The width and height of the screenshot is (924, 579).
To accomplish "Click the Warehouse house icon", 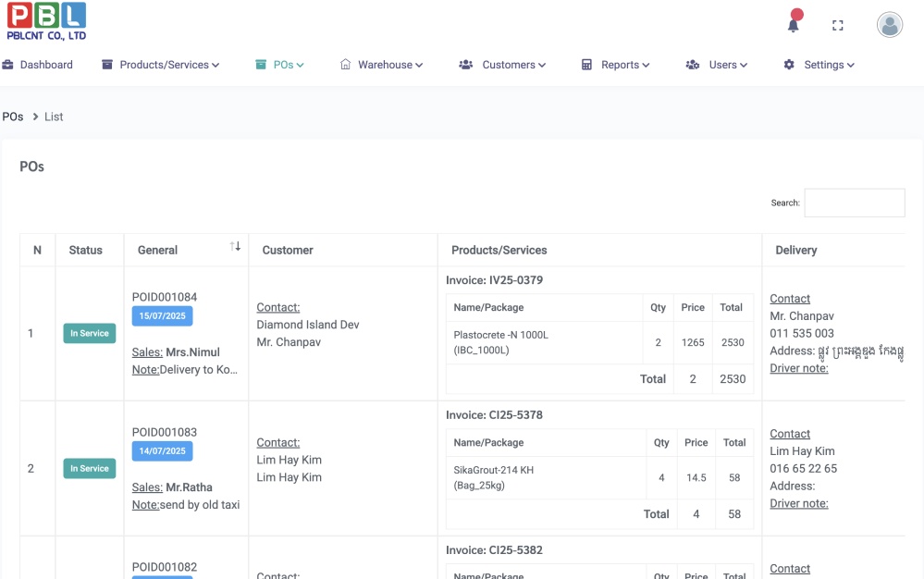I will (346, 65).
